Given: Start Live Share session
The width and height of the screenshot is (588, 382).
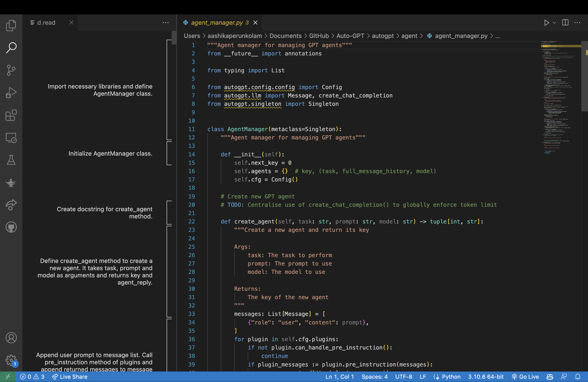Looking at the screenshot, I should (70, 377).
